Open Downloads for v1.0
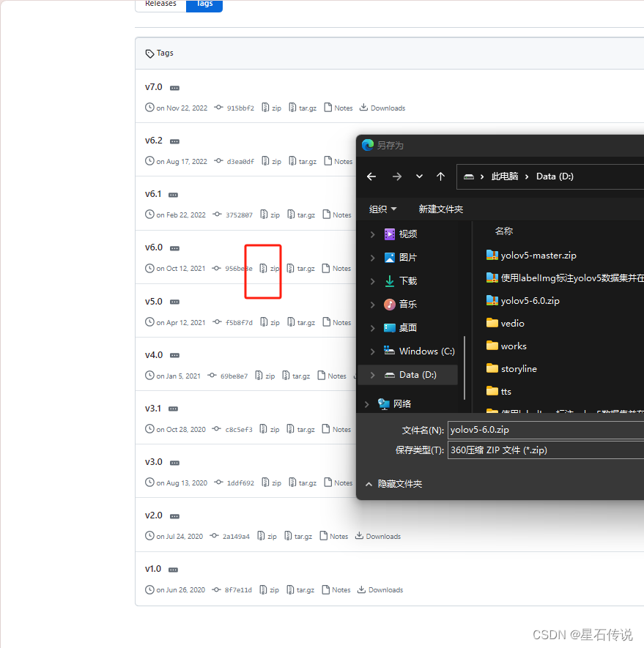644x648 pixels. (380, 589)
